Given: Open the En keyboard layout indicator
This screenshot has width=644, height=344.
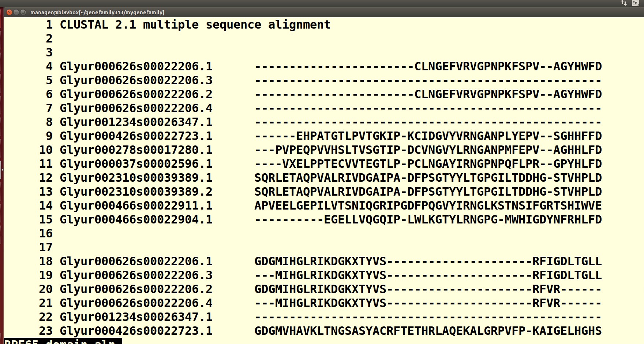Looking at the screenshot, I should click(x=635, y=3).
